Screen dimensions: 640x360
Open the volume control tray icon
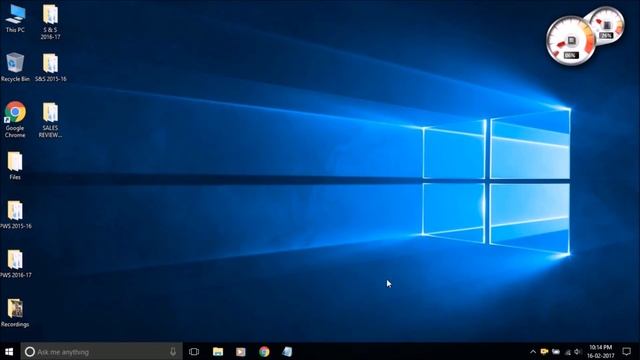coord(578,352)
